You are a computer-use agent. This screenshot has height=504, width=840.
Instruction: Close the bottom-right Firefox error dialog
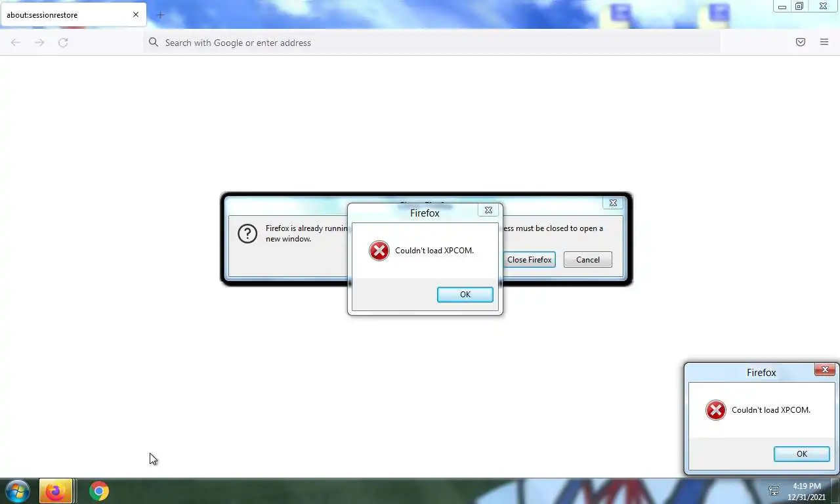[x=825, y=369]
